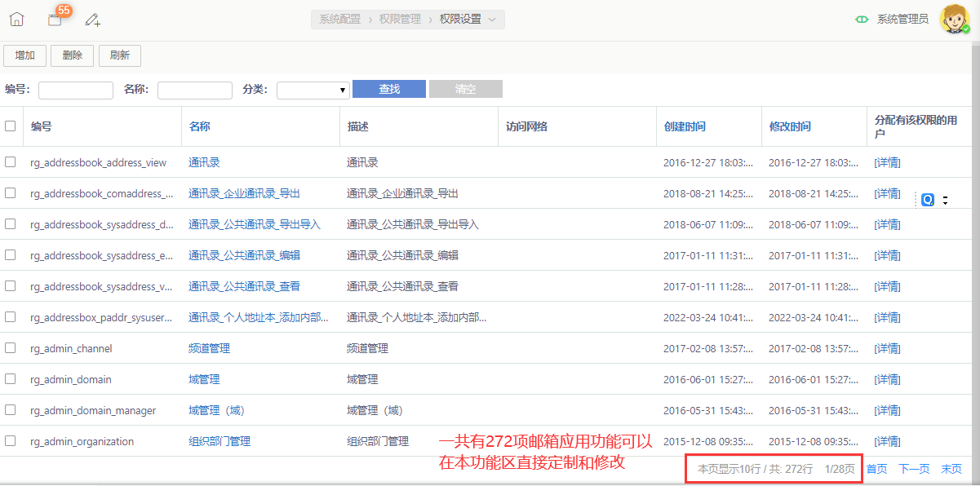Click the compose new pencil icon
Viewport: 980px width, 486px height.
tap(92, 20)
